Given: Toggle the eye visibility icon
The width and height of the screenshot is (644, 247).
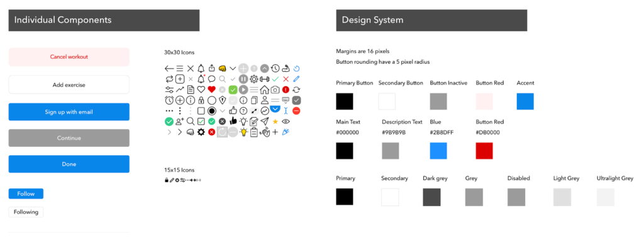Looking at the screenshot, I should [x=286, y=122].
